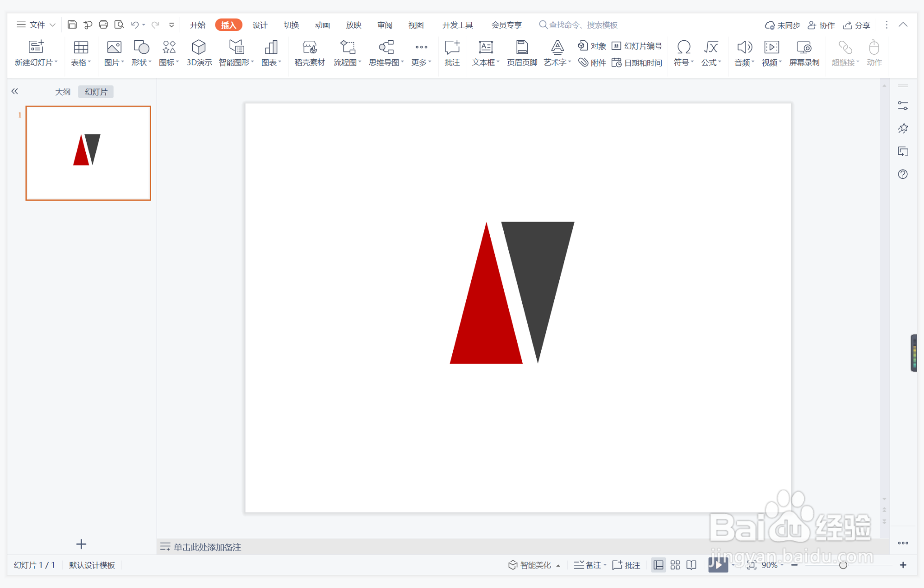Click the Undo arrow
This screenshot has width=924, height=588.
coord(135,25)
